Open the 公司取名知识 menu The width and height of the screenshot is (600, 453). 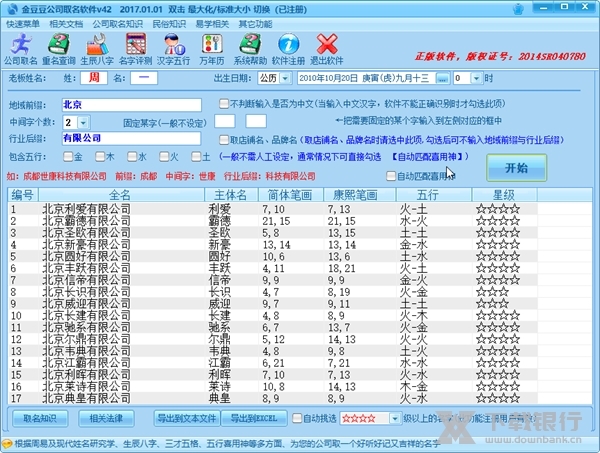[117, 24]
